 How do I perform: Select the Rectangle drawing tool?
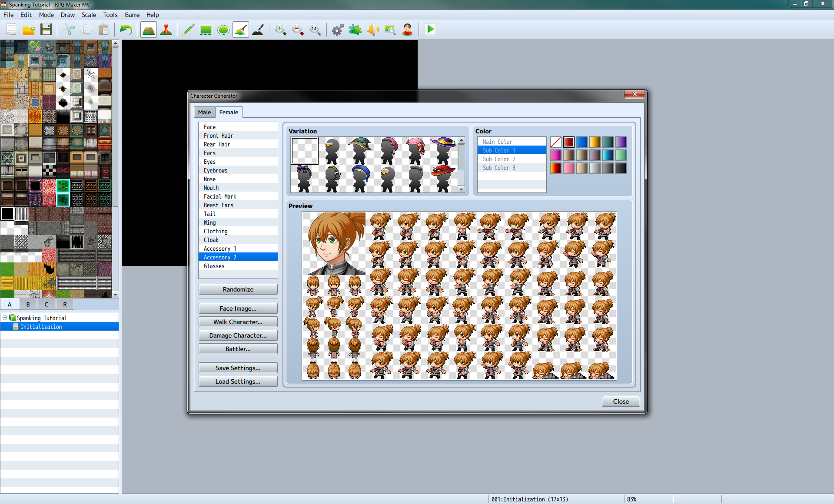click(x=206, y=30)
